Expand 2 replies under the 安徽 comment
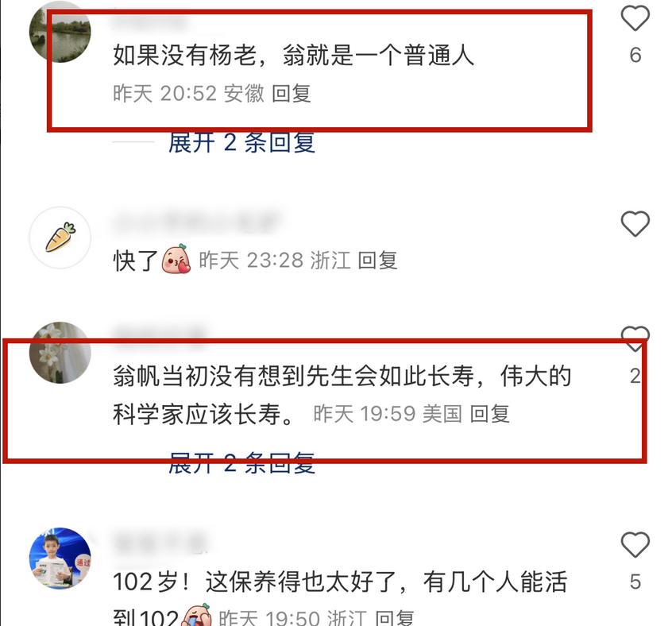 [x=242, y=143]
